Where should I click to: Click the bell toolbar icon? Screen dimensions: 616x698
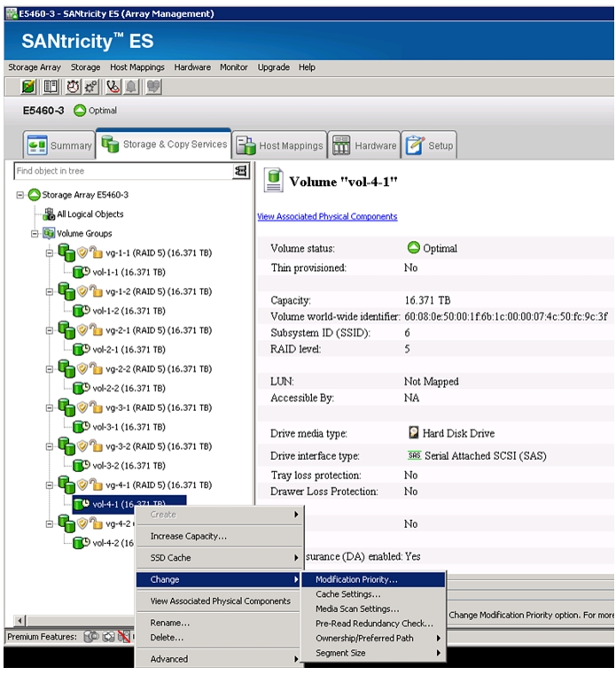(131, 86)
